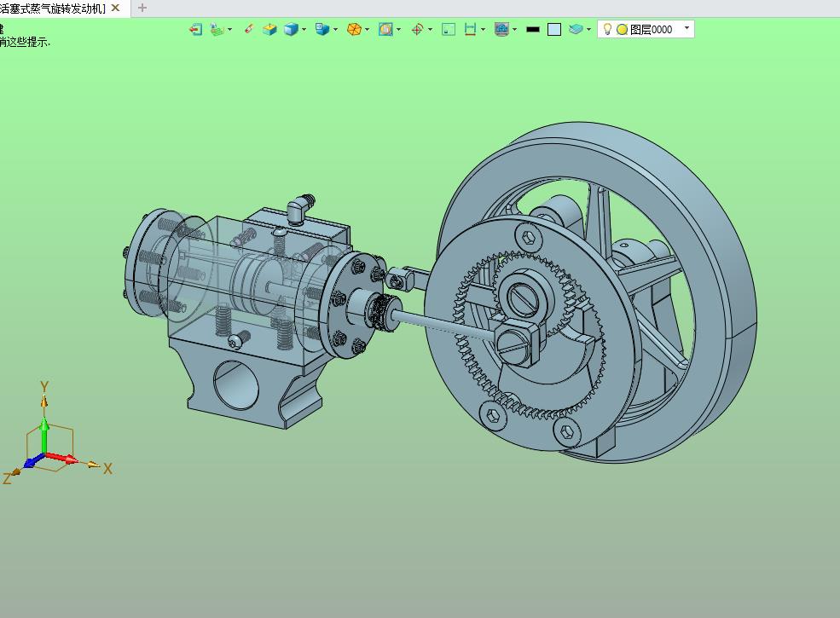Click the blue view orientation box icon
840x618 pixels.
[x=322, y=30]
